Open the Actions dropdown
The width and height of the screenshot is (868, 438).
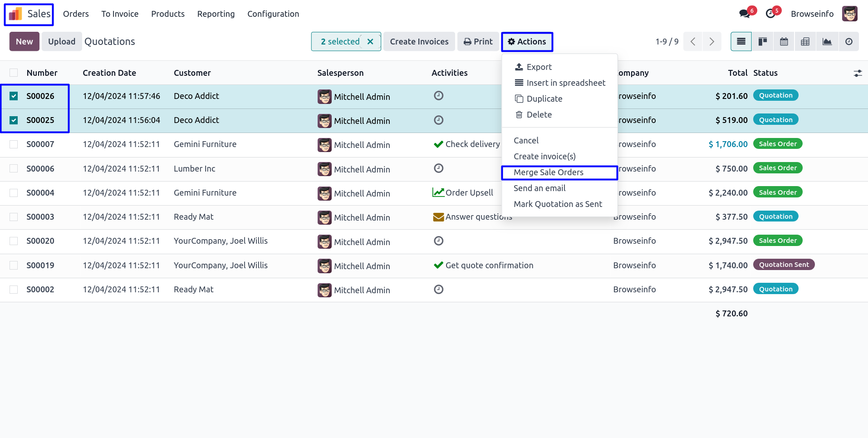527,42
